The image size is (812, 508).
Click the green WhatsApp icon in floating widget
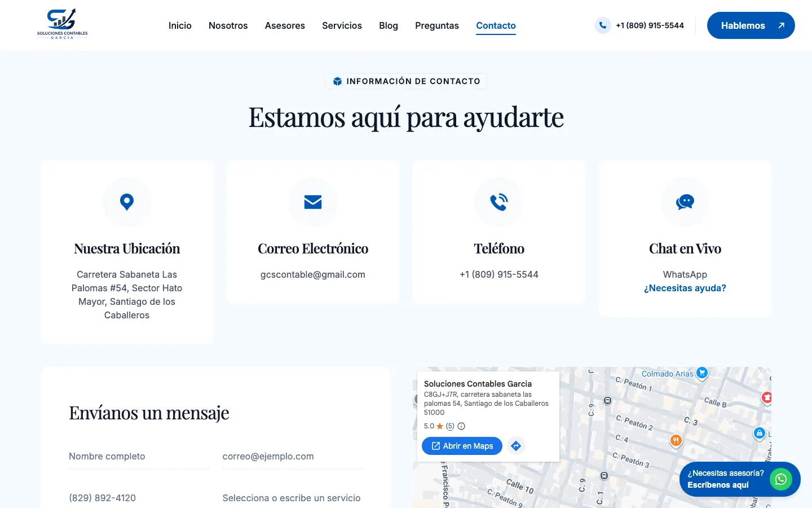click(x=781, y=479)
